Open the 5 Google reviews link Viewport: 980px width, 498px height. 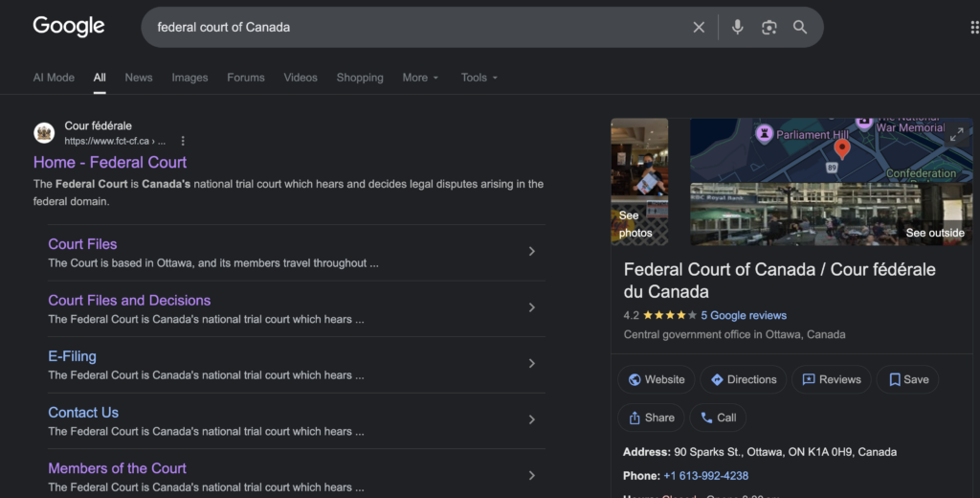[744, 315]
